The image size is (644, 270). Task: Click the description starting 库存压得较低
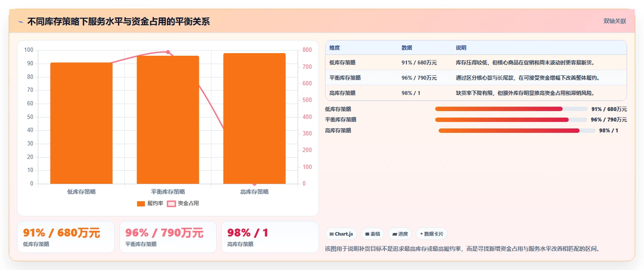point(525,62)
